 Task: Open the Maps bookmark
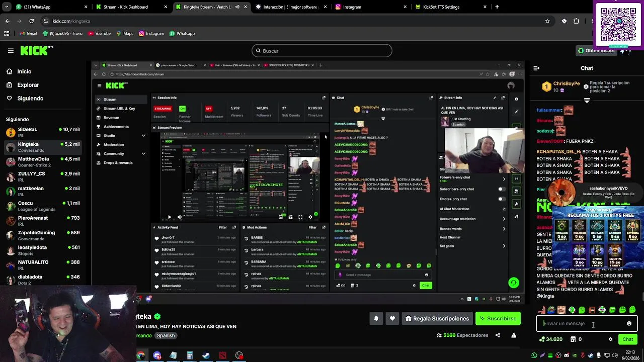coord(125,34)
